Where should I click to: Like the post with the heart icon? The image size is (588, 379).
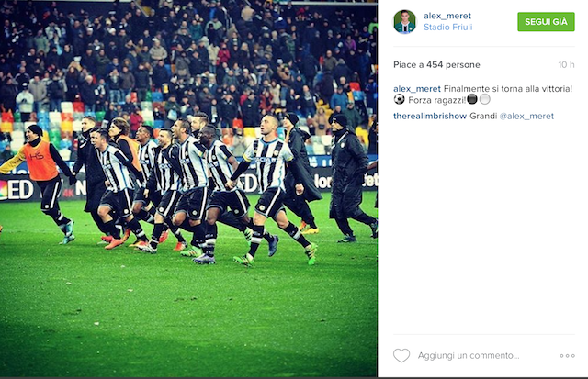coord(401,355)
